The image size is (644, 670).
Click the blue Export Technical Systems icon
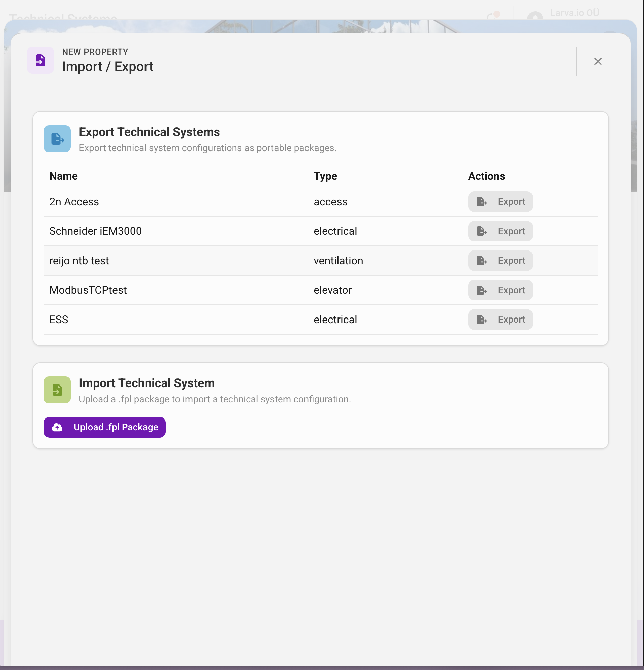(57, 139)
